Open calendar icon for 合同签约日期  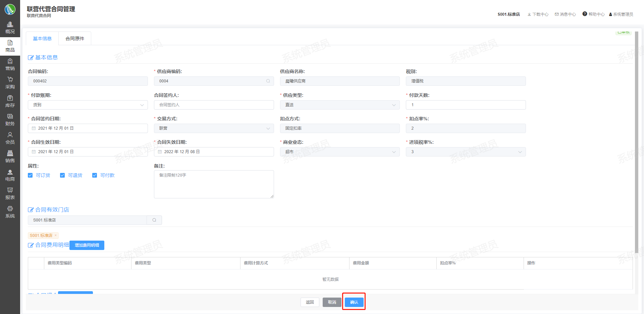[x=34, y=128]
